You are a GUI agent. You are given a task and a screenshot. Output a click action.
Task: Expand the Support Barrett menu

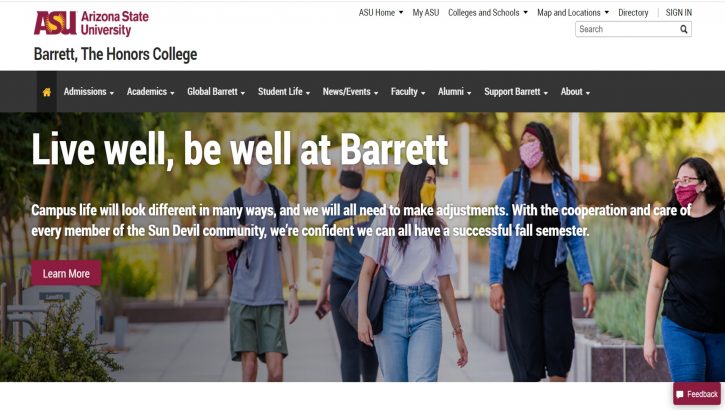(x=516, y=92)
